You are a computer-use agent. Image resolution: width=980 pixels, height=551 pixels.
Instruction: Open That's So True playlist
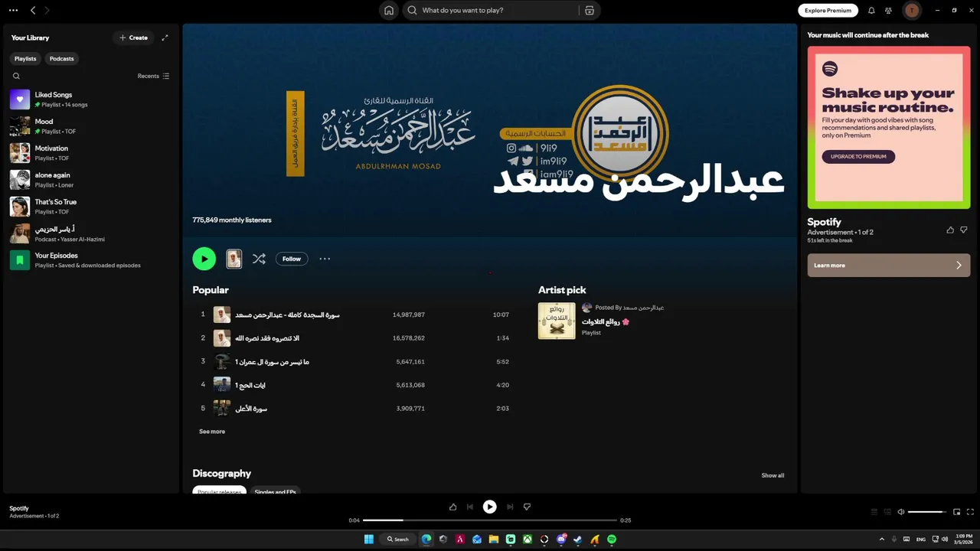(x=90, y=207)
